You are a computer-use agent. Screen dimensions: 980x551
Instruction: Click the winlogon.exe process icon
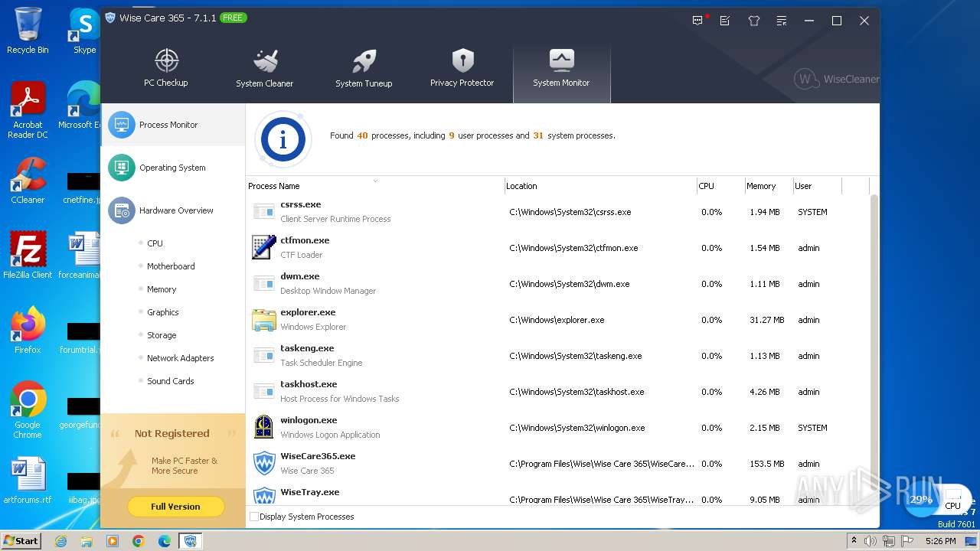(x=264, y=427)
